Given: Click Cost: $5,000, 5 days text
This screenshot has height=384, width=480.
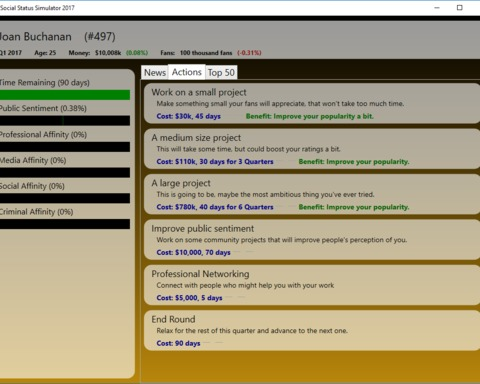Looking at the screenshot, I should pyautogui.click(x=189, y=298).
